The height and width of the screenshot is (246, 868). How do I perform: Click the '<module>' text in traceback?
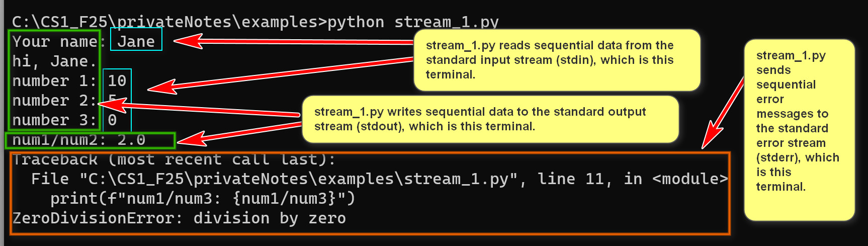pos(690,179)
